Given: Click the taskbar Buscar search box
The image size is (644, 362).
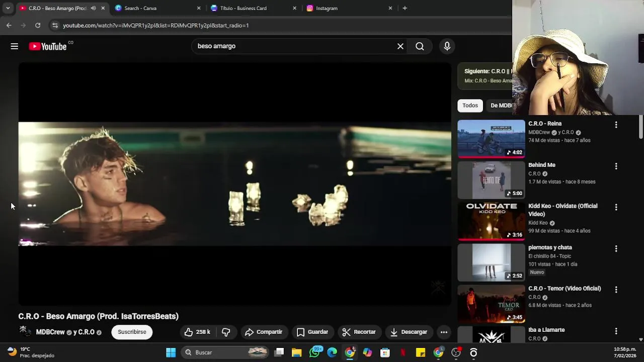Looking at the screenshot, I should [224, 352].
